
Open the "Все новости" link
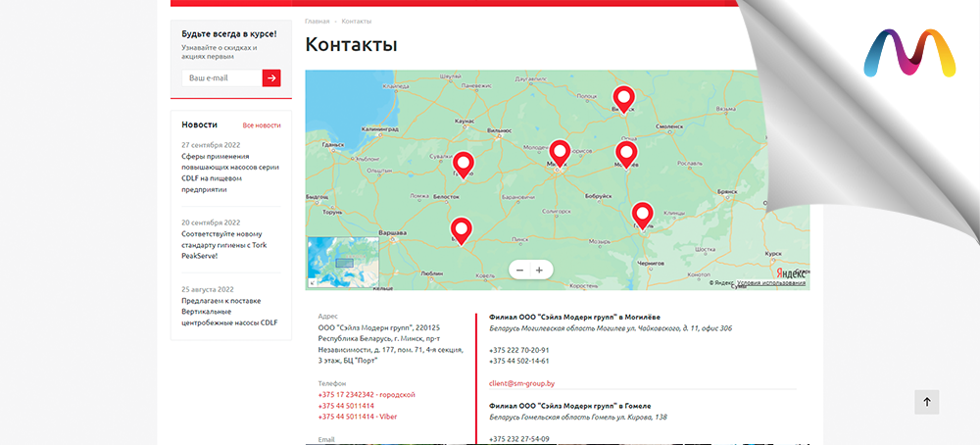(262, 125)
